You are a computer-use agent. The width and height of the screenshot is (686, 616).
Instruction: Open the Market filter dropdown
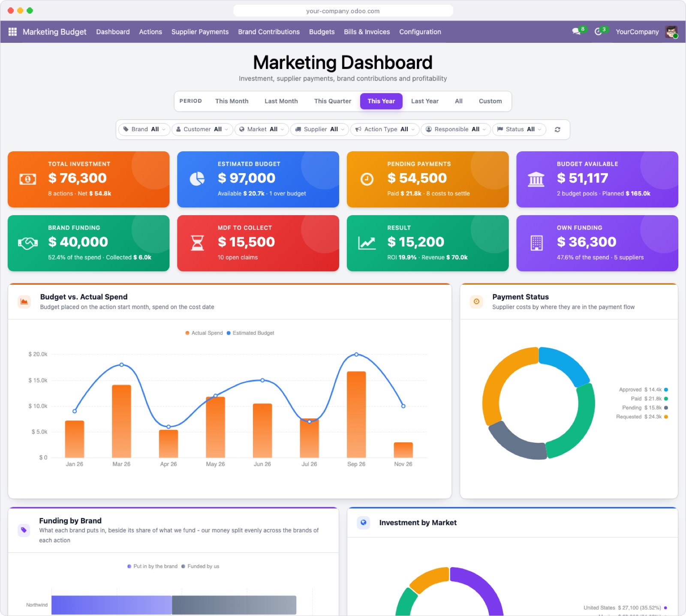tap(262, 129)
